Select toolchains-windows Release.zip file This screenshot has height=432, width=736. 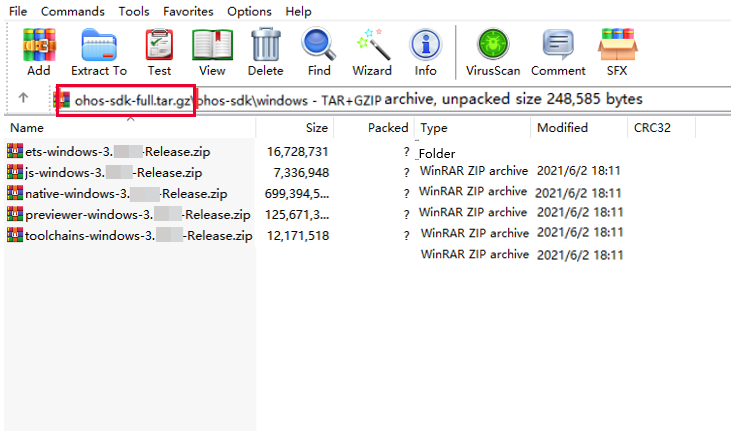point(138,235)
